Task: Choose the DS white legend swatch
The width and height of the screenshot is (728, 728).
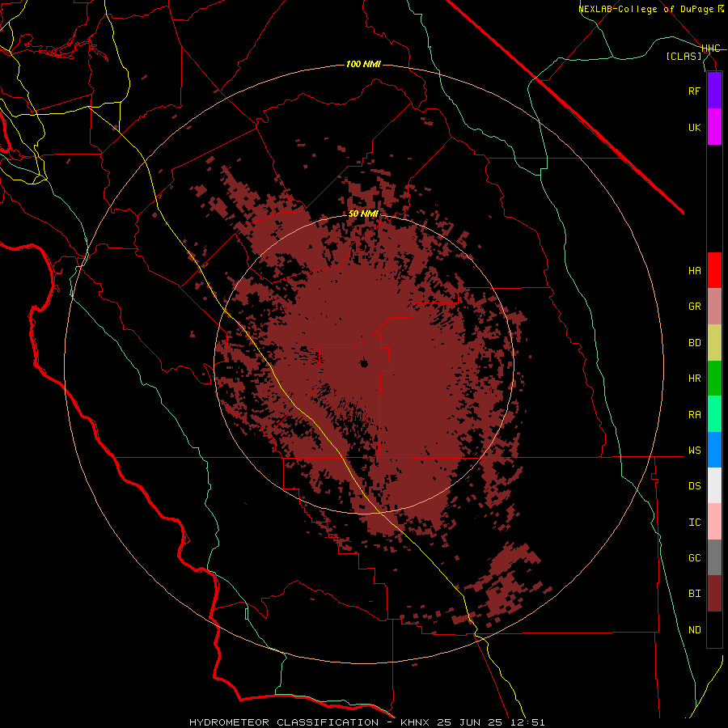Action: [714, 485]
